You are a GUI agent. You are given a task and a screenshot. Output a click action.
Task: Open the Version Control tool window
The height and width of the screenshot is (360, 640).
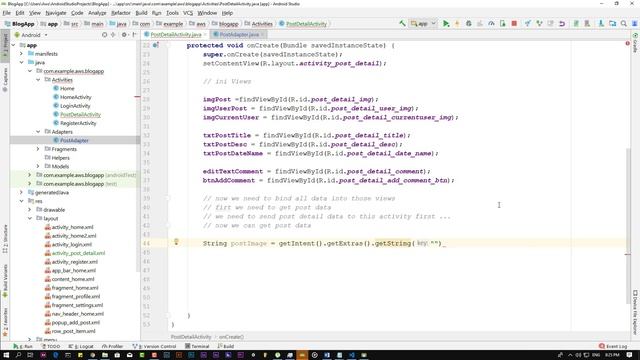point(155,346)
